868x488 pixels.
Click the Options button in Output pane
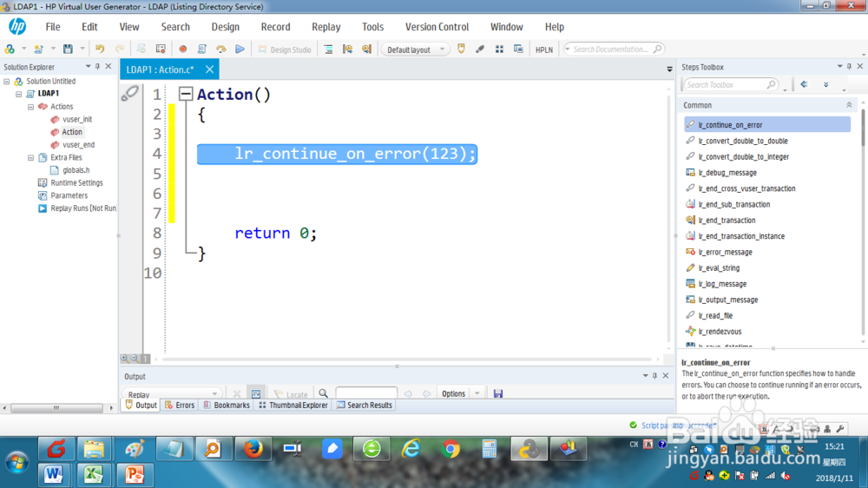453,394
